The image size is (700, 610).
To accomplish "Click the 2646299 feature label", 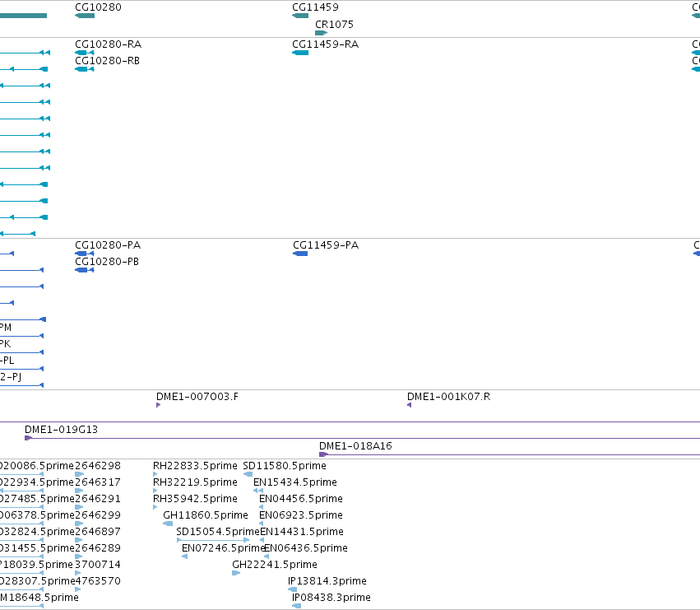I will [98, 515].
